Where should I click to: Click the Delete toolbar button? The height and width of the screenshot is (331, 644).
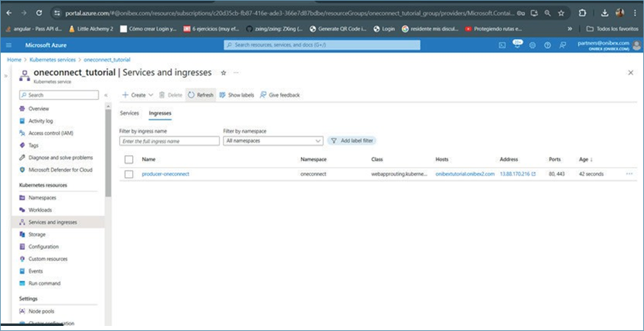[x=170, y=95]
